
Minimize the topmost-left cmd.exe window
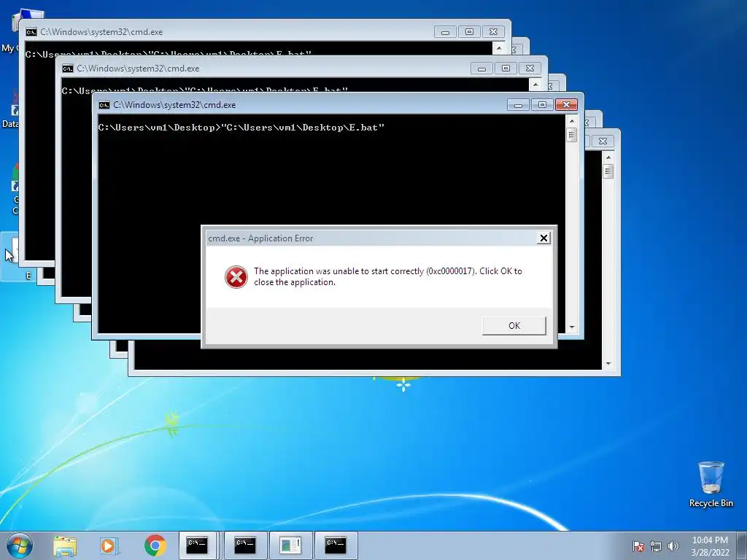pos(446,32)
